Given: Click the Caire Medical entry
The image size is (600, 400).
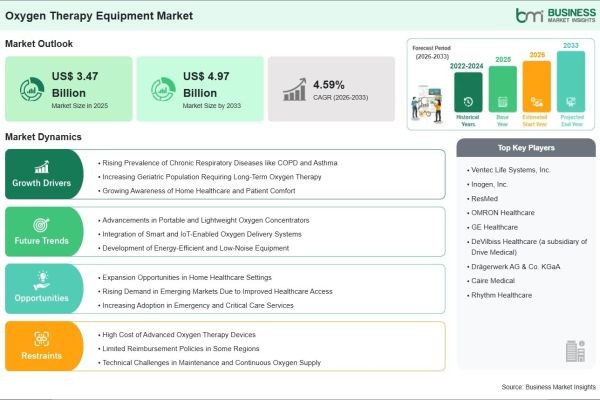Looking at the screenshot, I should pos(491,281).
